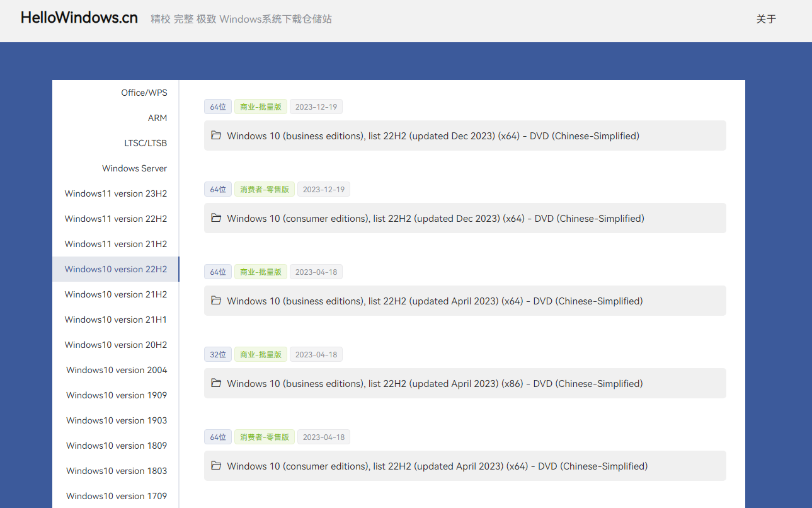Viewport: 812px width, 508px height.
Task: Click 2023-04-18 date beside 32位 tag row
Action: [316, 354]
